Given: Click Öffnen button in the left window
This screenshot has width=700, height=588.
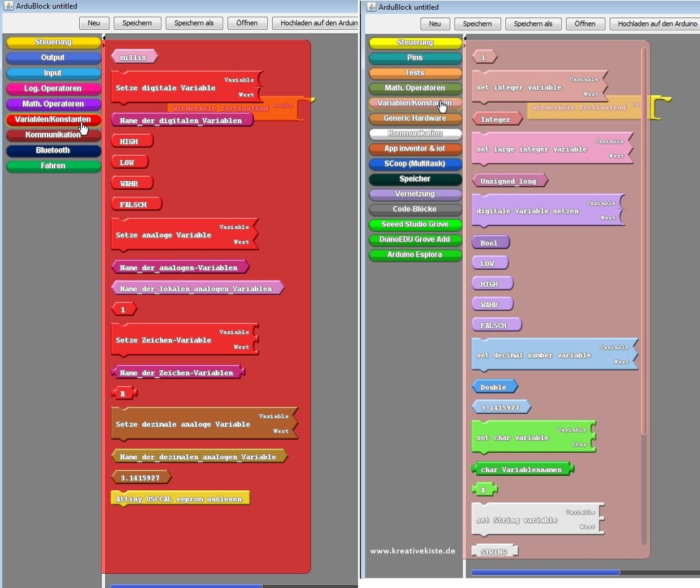Looking at the screenshot, I should 247,23.
